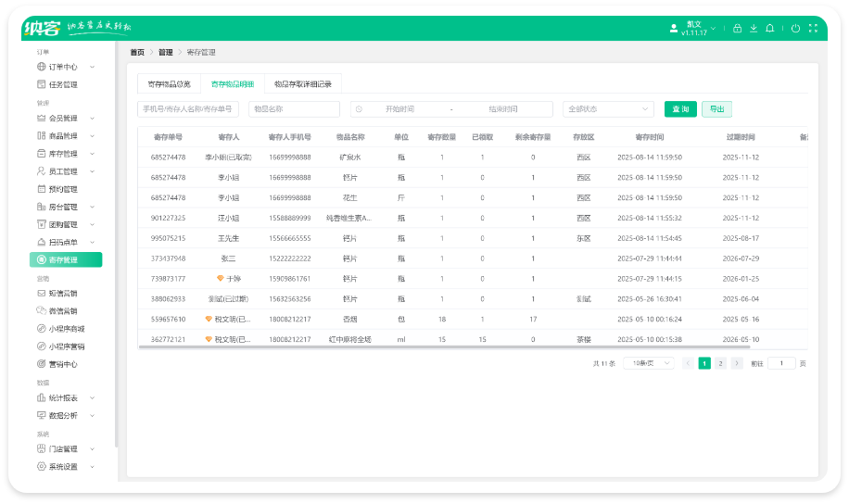Switch to the 物品存取详细记录 tab
Screen dimensions: 849x504
pyautogui.click(x=304, y=83)
